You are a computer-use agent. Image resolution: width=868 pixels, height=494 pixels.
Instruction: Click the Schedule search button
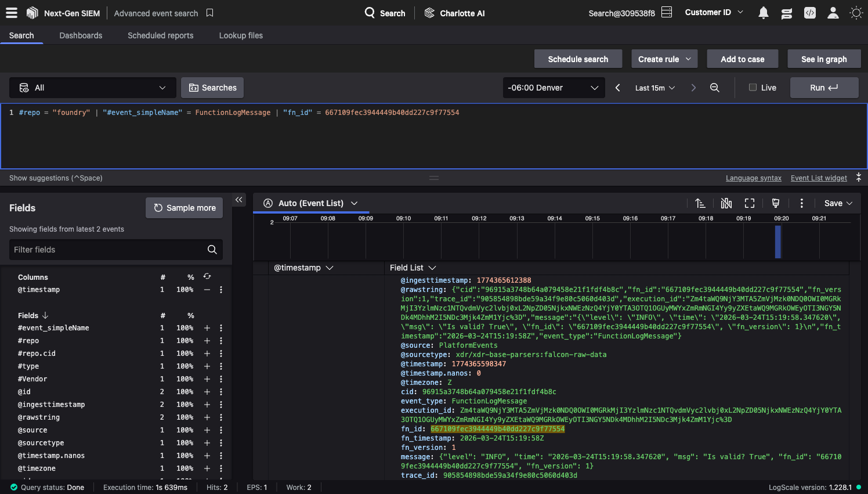[x=578, y=59]
